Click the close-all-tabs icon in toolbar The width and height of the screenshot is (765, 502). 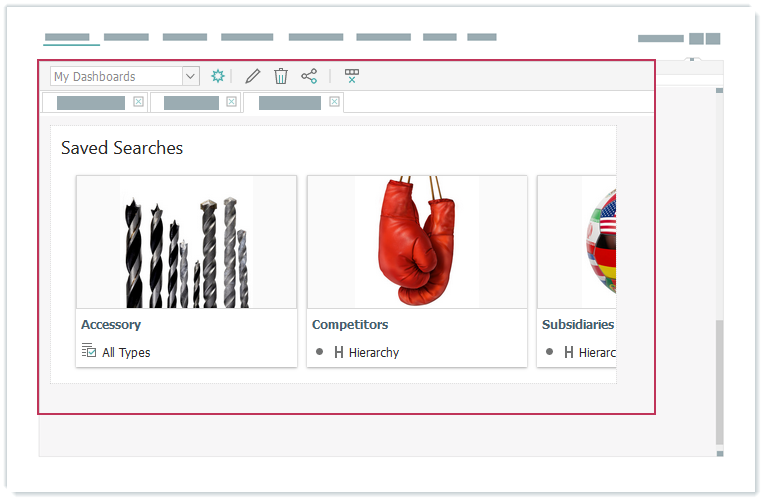tap(351, 76)
